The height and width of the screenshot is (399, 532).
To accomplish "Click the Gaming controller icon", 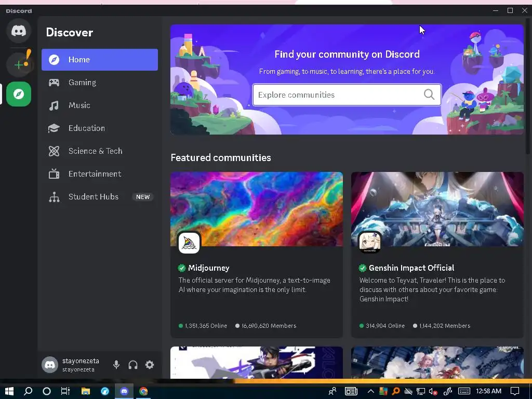I will click(54, 83).
